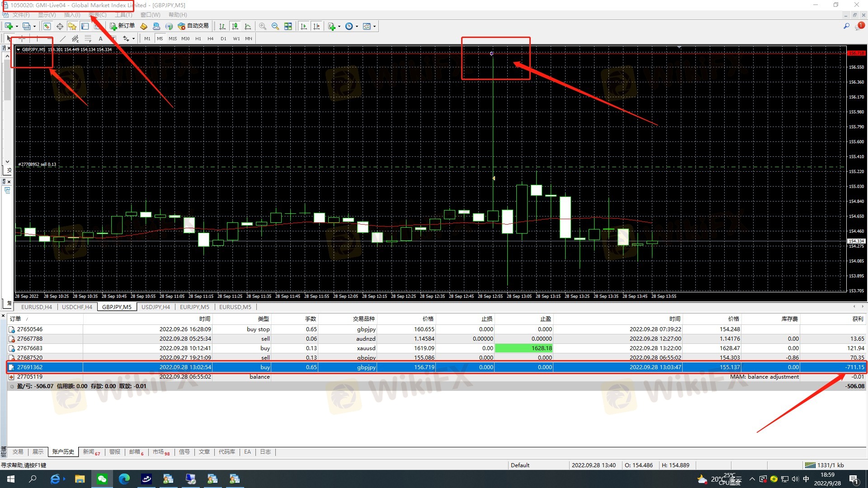
Task: Click the 新订单 new order button
Action: point(123,26)
